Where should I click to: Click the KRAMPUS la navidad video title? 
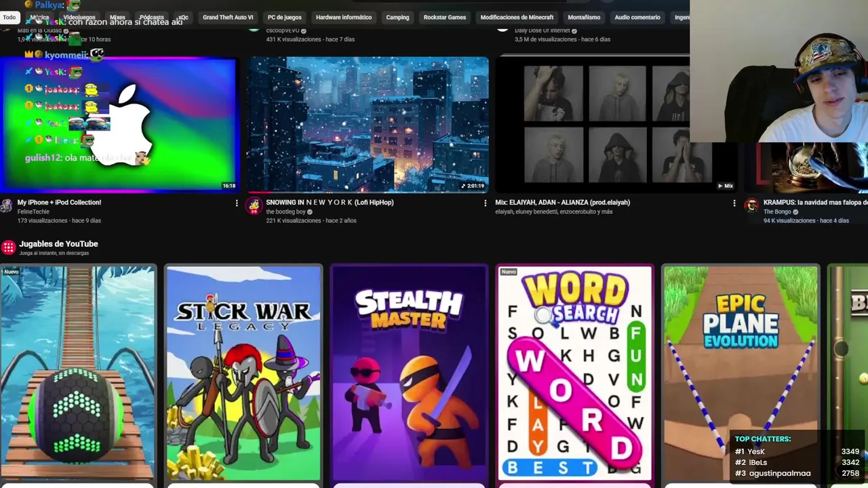(815, 202)
